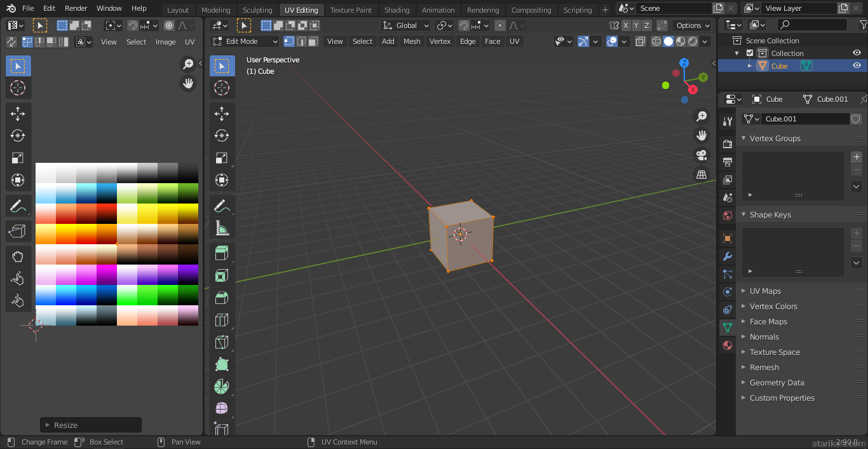Expand the Normals panel
Screen dimensions: 868x449
pyautogui.click(x=744, y=337)
